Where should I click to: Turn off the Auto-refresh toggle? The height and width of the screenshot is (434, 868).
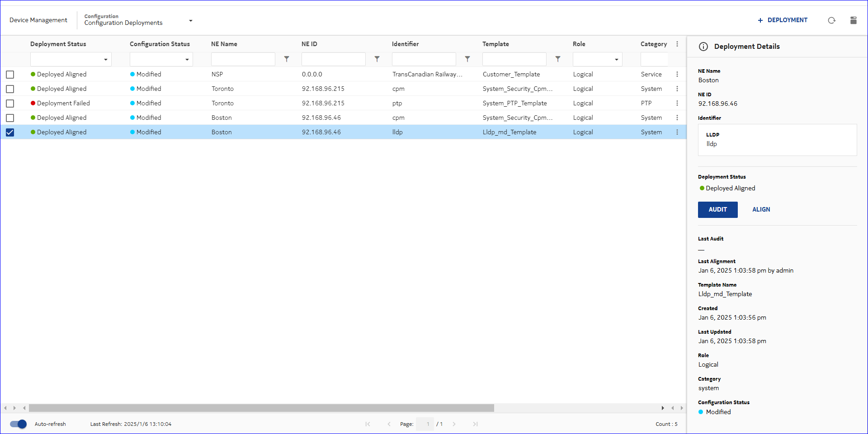pyautogui.click(x=19, y=424)
